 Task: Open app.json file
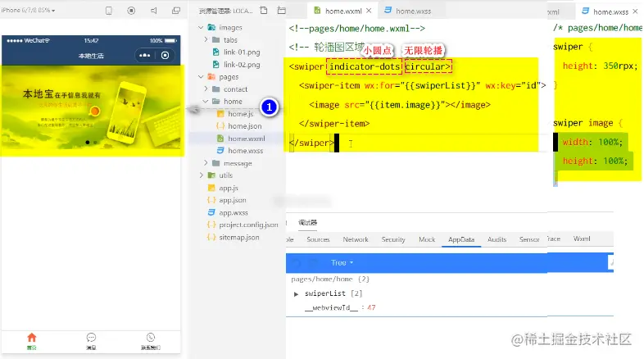[233, 200]
